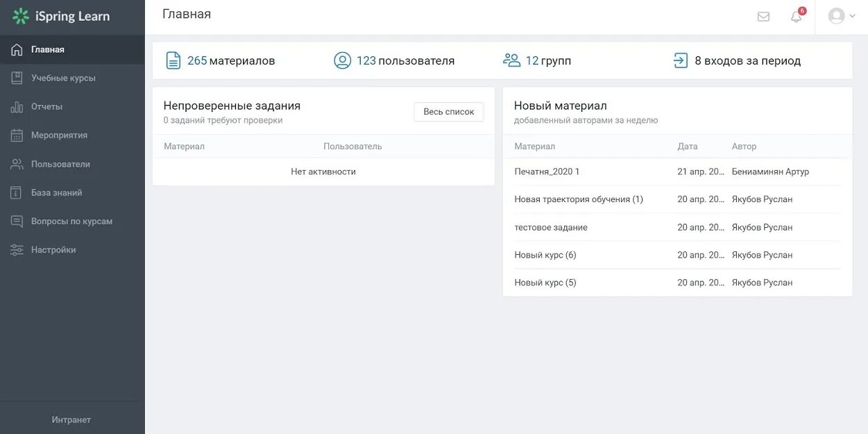Screen dimensions: 868x434
Task: Open messages via the envelope icon
Action: pos(763,17)
